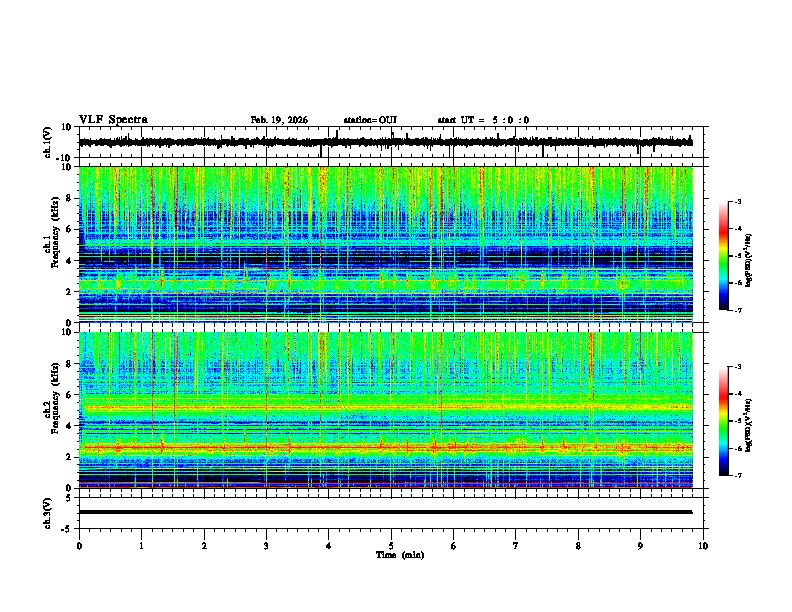Click the "-3" label on ch.2 colorbar
Screen dimensions: 792x612
click(x=738, y=367)
